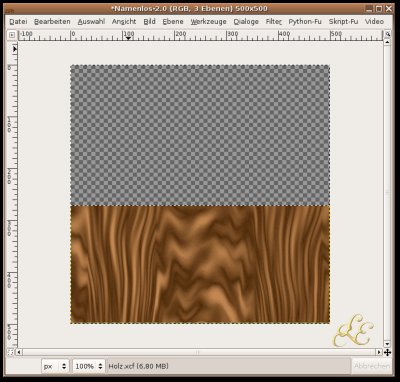The height and width of the screenshot is (382, 400).
Task: Open the Dialoge menu
Action: 246,22
